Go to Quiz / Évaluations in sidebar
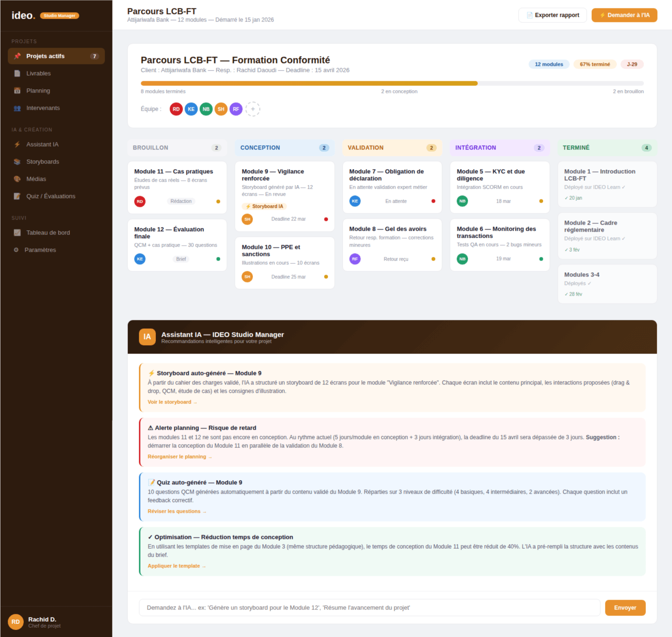 click(50, 196)
